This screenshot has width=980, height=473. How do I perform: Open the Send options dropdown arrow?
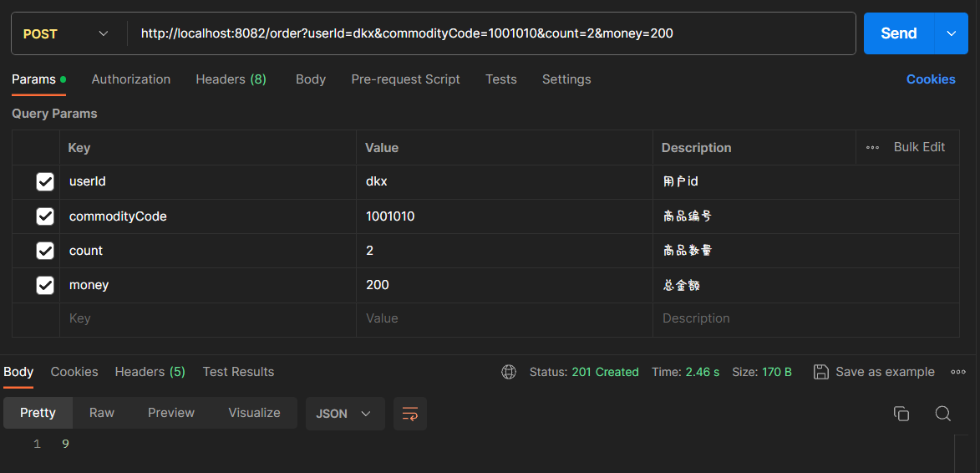coord(952,33)
